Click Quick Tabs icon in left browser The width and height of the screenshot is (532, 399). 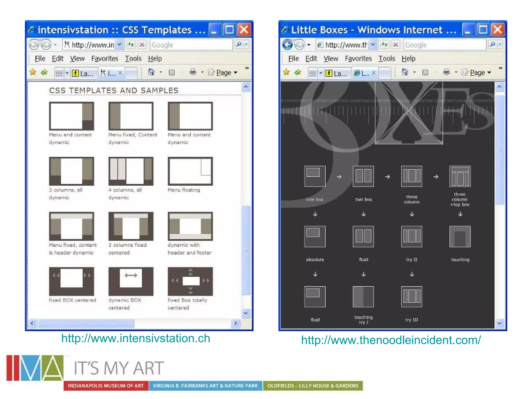coord(59,74)
